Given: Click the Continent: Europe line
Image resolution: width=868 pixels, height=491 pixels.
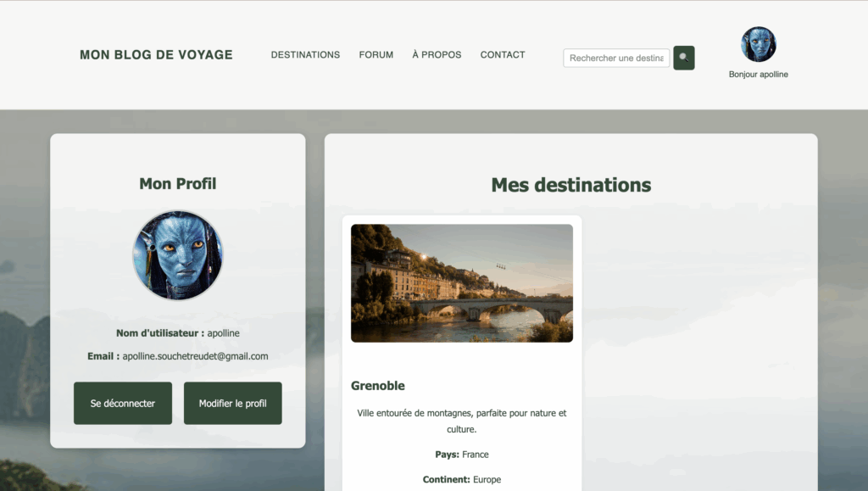Looking at the screenshot, I should point(462,479).
